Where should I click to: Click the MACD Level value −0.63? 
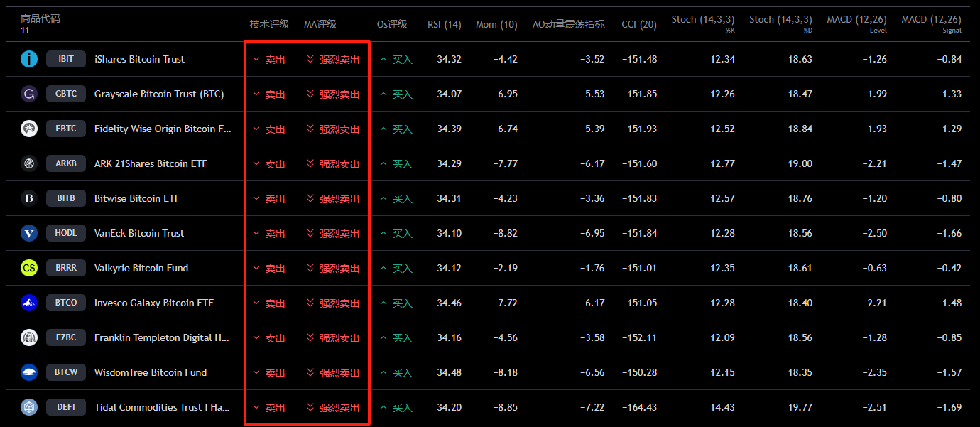click(x=874, y=268)
